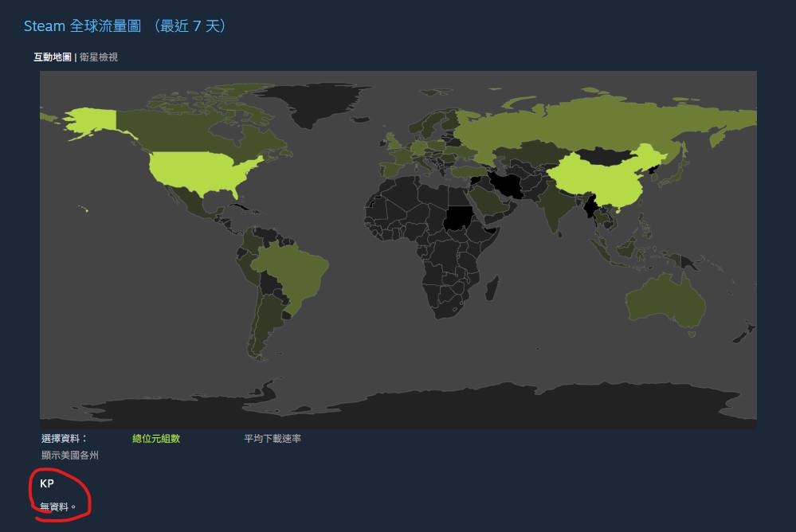Switch to 衛星檢視 satellite view

(x=99, y=57)
